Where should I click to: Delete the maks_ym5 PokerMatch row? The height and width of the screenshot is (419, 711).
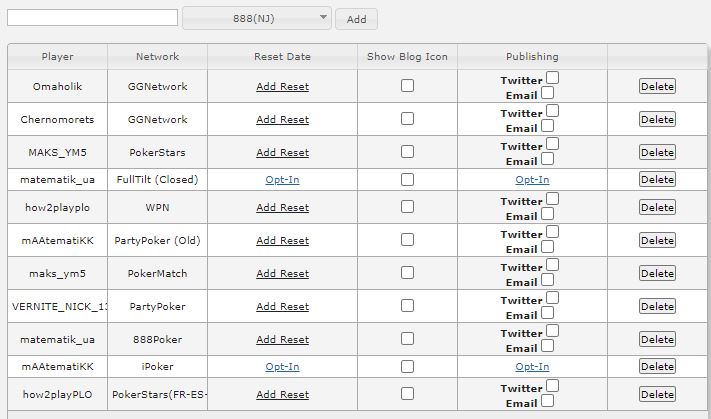click(x=657, y=273)
